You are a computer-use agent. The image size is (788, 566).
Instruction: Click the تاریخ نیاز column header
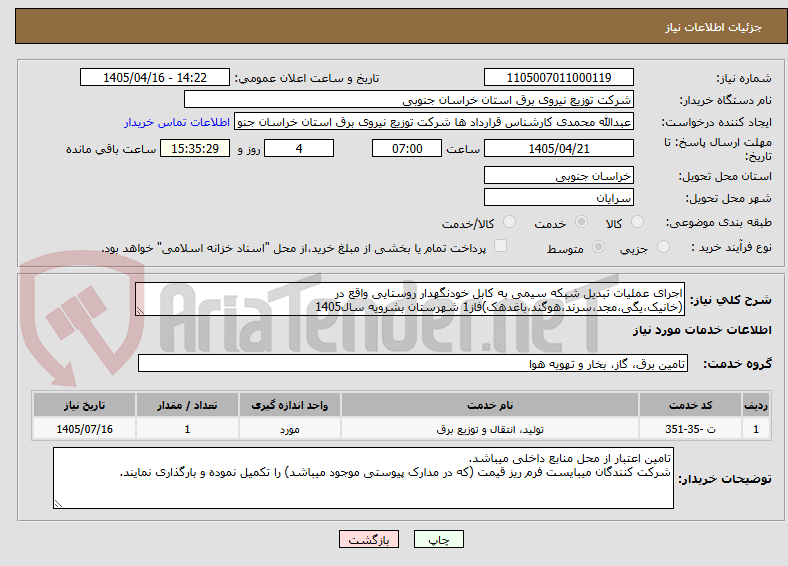tap(84, 405)
